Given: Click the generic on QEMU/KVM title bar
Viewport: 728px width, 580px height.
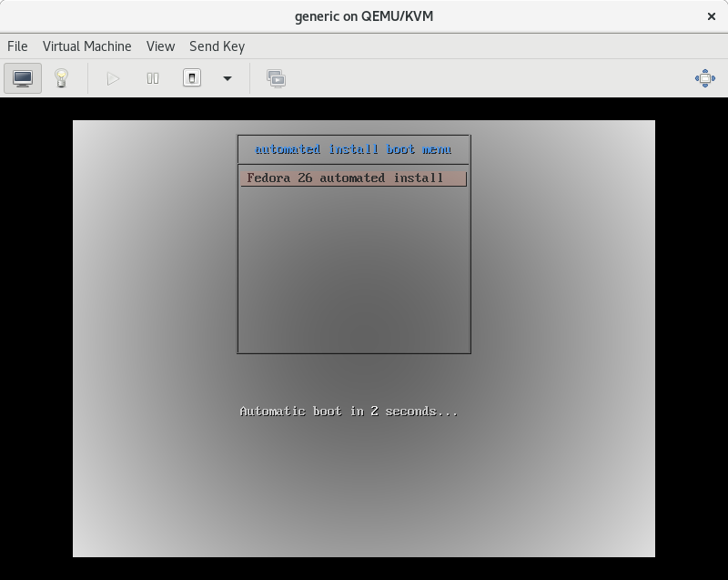Looking at the screenshot, I should [364, 16].
